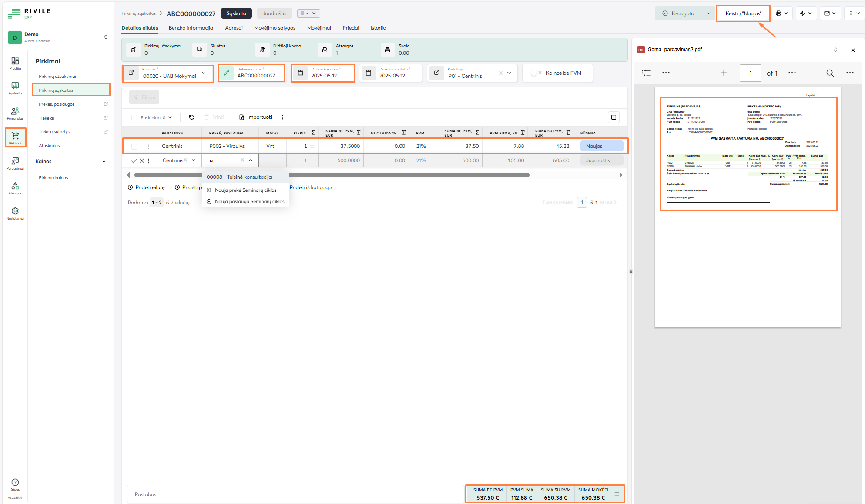The height and width of the screenshot is (504, 865).
Task: Click the search icon in the PDF viewer
Action: (x=830, y=73)
